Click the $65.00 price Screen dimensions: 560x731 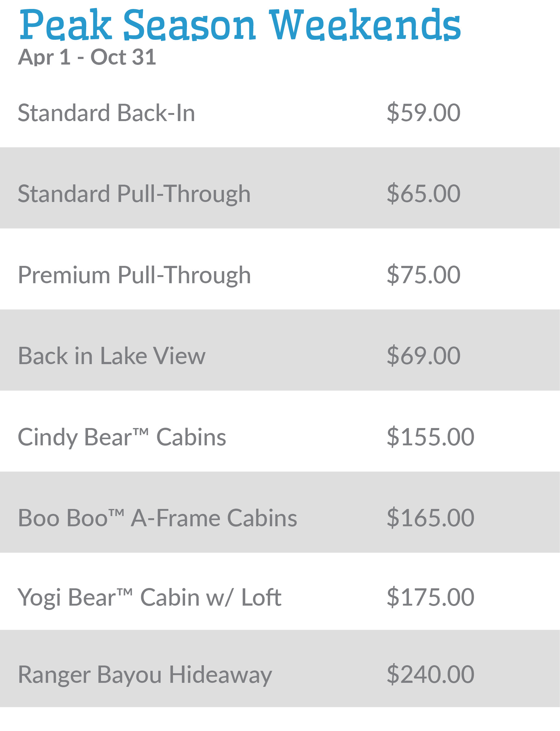(423, 194)
